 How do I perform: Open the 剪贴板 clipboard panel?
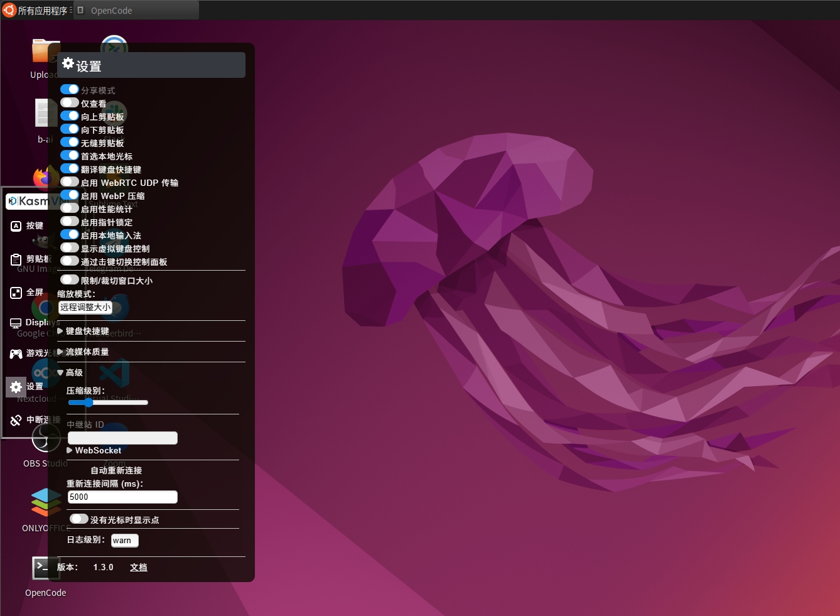30,259
